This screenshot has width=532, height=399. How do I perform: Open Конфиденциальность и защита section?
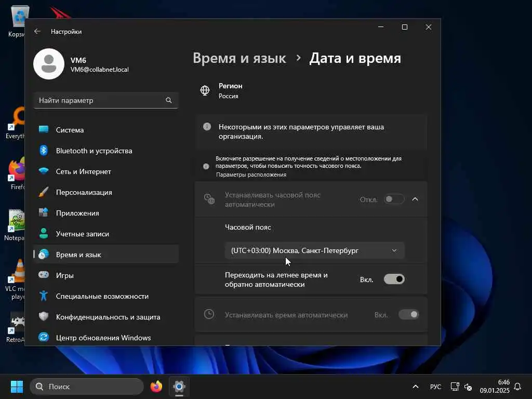106,316
